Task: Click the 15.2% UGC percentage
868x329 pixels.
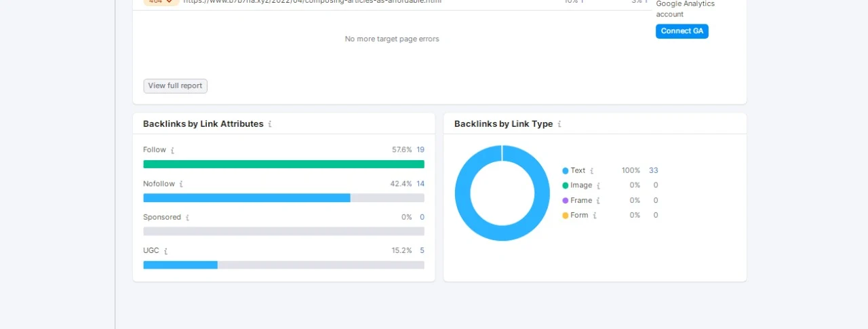Action: [x=401, y=250]
